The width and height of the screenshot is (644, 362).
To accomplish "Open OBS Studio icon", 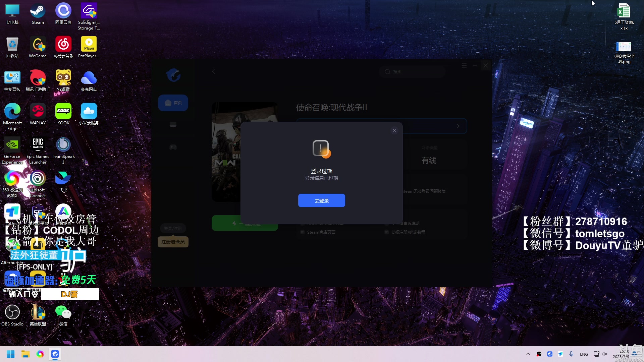I will [x=12, y=312].
